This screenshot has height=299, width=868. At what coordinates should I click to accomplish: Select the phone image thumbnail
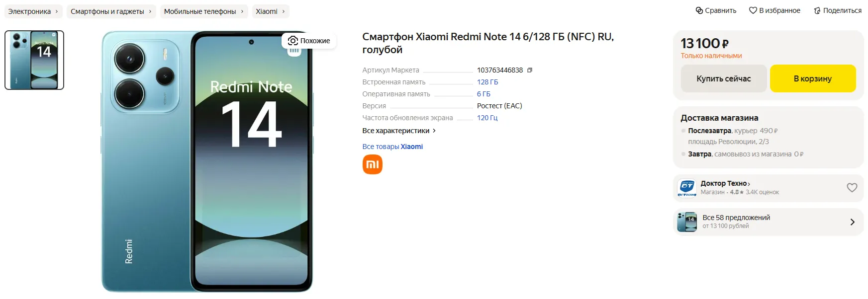(34, 60)
